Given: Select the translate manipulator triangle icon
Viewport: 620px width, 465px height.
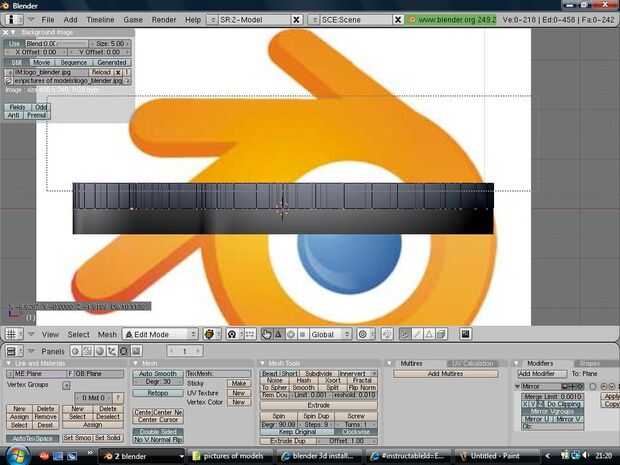Looking at the screenshot, I should (278, 334).
